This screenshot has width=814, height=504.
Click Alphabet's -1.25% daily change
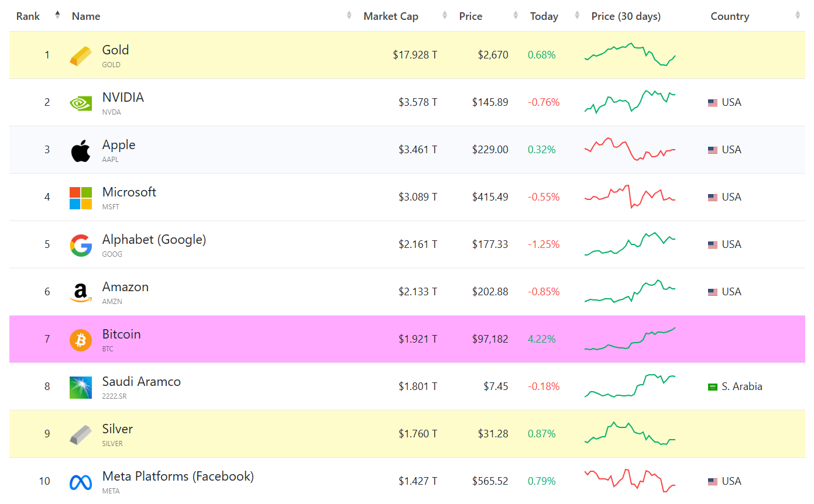544,245
